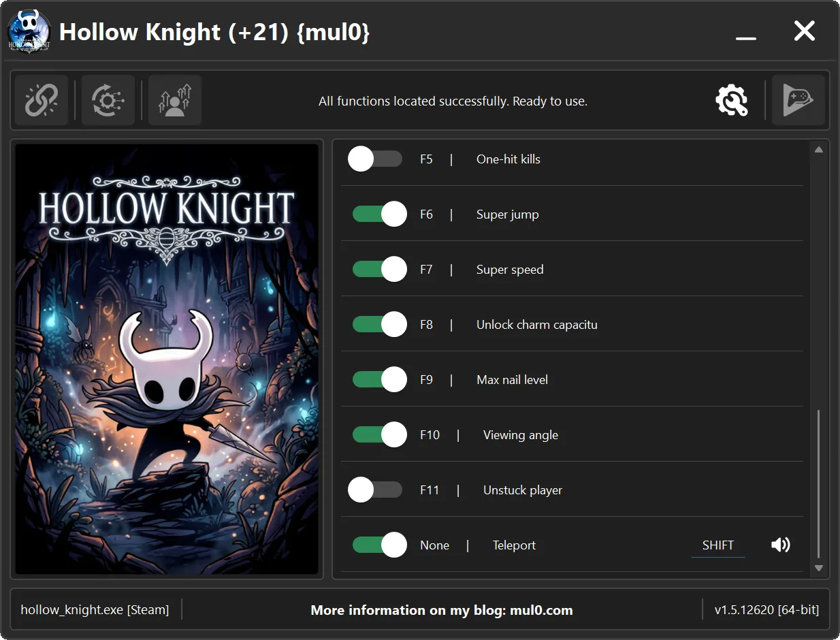The image size is (840, 640).
Task: Click the SHIFT hotkey field
Action: point(718,545)
